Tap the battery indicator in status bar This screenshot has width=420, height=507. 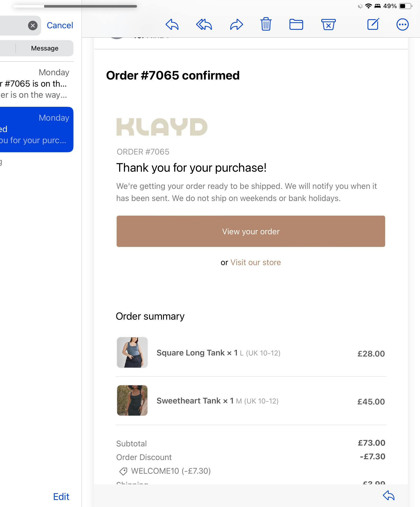coord(405,6)
